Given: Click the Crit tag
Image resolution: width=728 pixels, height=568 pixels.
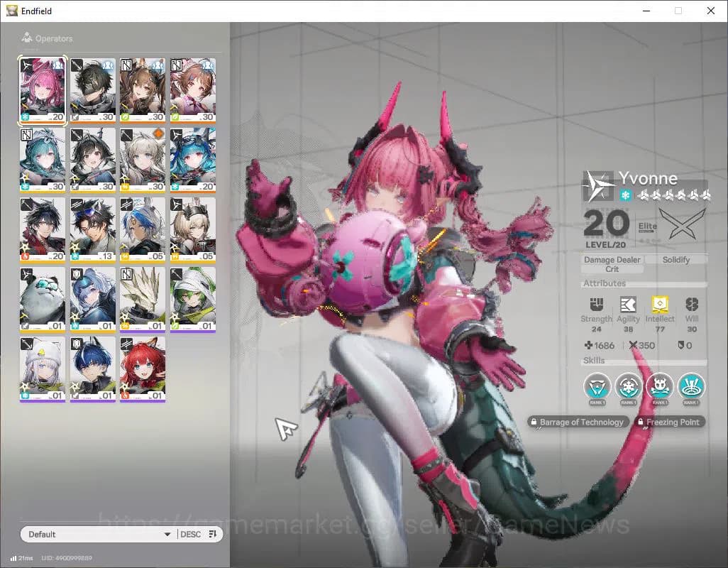Looking at the screenshot, I should [x=612, y=269].
